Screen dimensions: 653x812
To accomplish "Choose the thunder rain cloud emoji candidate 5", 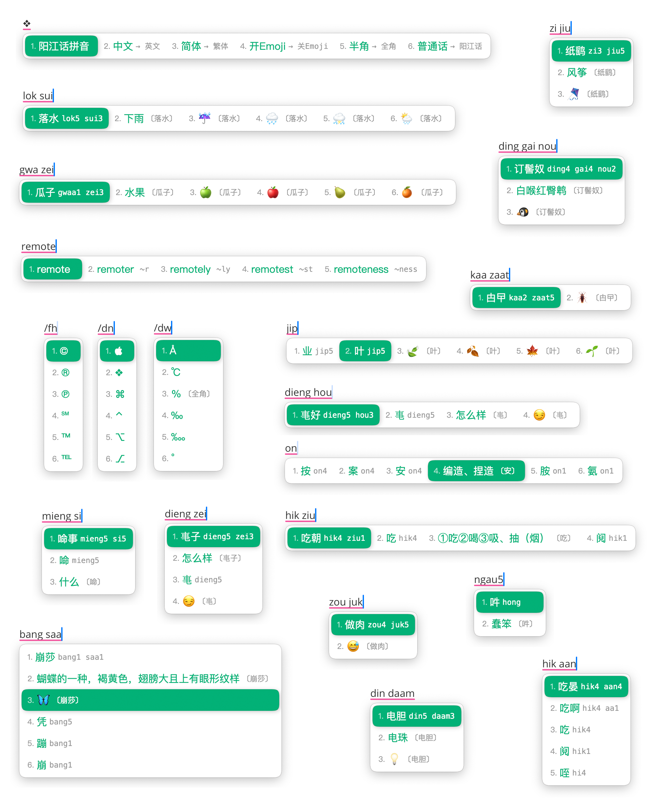I will 339,118.
